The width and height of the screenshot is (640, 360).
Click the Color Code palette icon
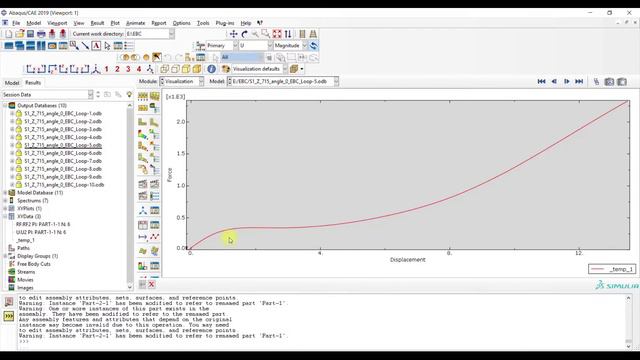(226, 69)
